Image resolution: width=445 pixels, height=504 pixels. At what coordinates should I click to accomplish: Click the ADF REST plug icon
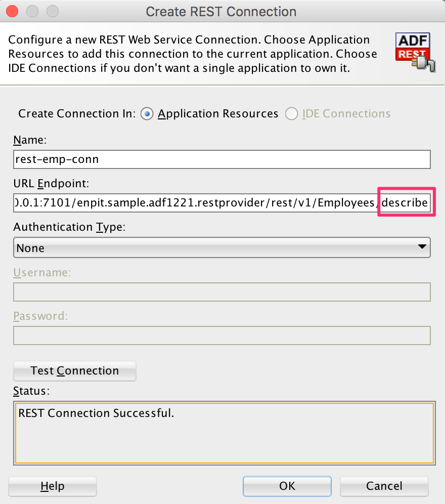click(415, 53)
